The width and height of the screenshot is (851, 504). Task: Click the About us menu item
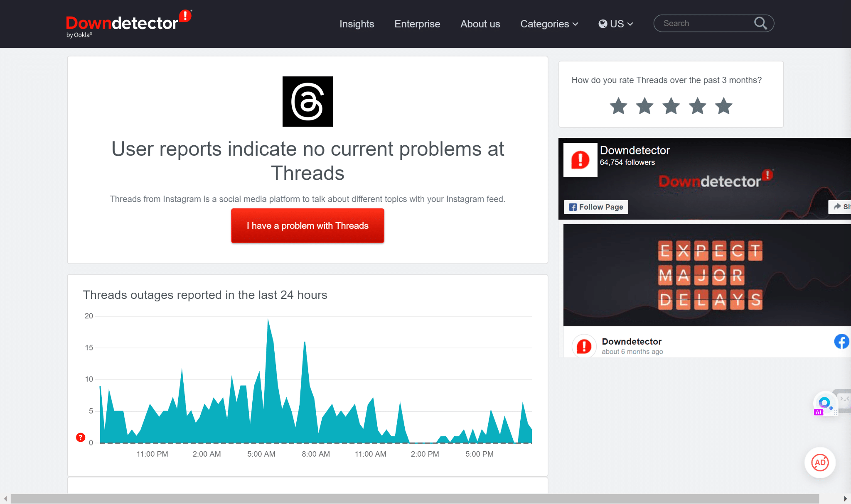pyautogui.click(x=480, y=23)
